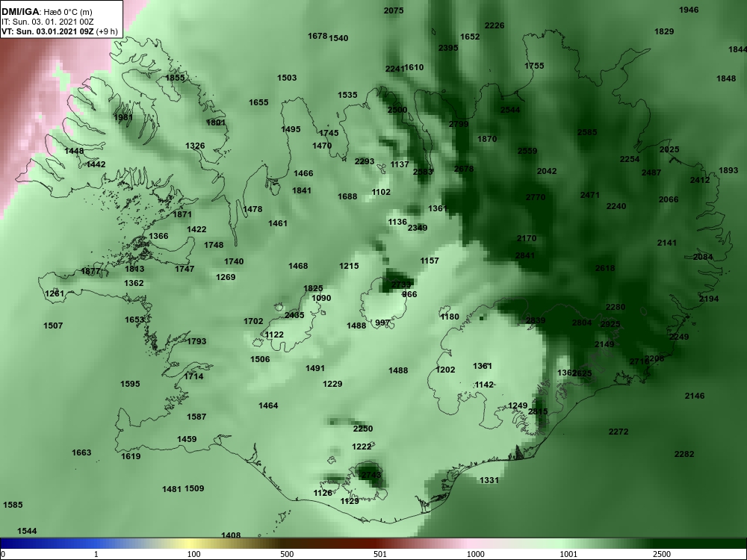Select the map value 2042
This screenshot has width=747, height=560.
[x=547, y=171]
